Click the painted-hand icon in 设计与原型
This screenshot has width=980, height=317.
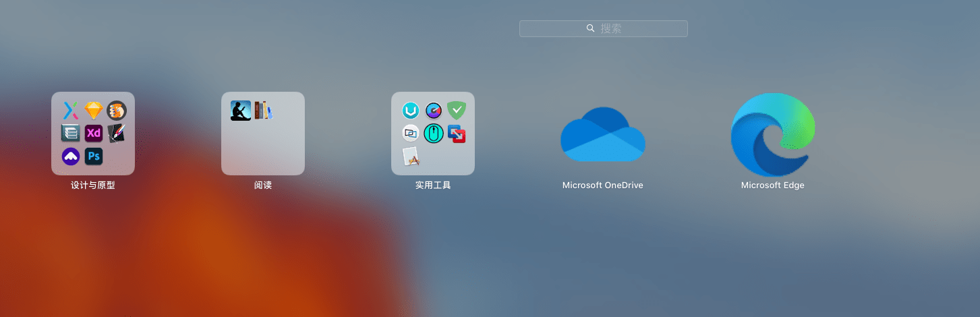coord(117,111)
